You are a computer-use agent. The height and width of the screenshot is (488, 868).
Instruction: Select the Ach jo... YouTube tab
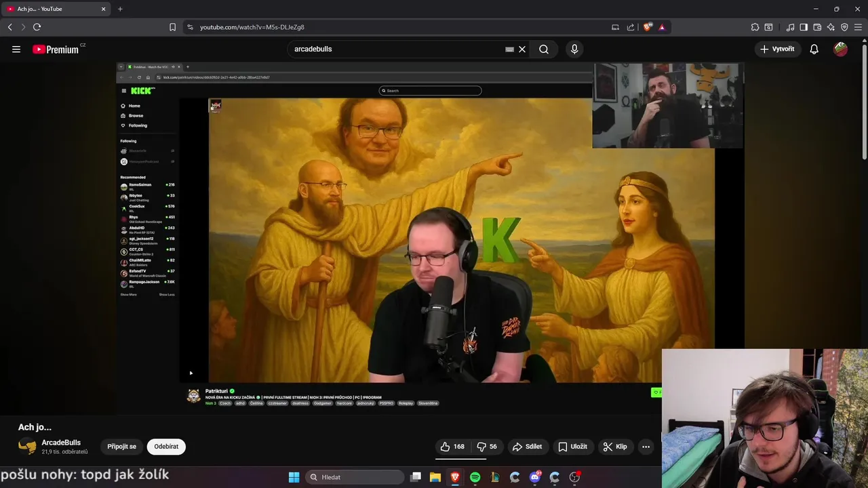(56, 9)
